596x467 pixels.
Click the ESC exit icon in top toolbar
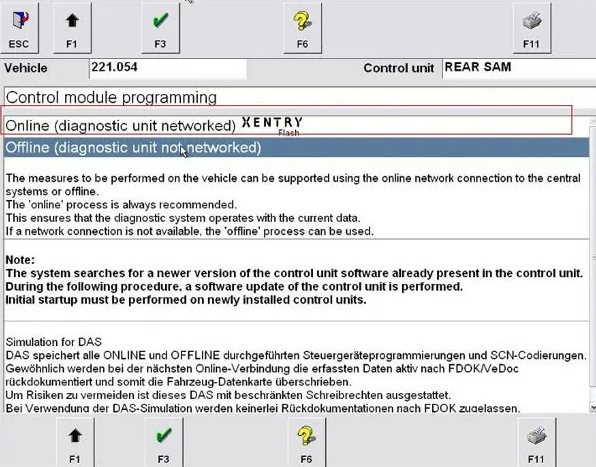pyautogui.click(x=19, y=28)
